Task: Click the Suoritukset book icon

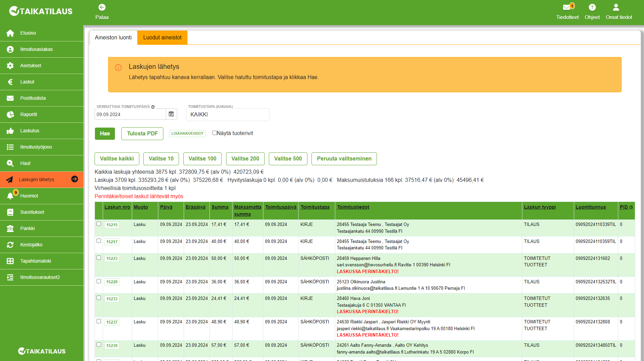Action: point(10,212)
